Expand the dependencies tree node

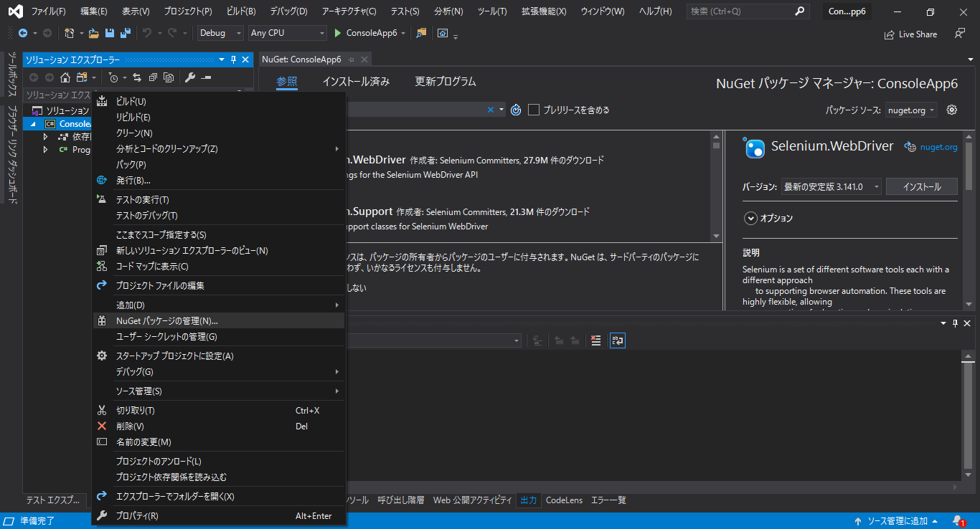point(45,137)
